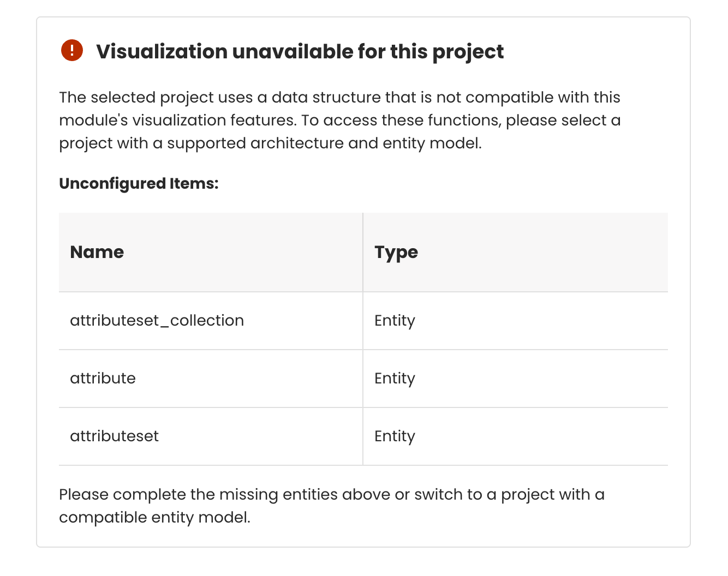Screen dimensions: 728x576
Task: Click the Type column header
Action: (396, 252)
